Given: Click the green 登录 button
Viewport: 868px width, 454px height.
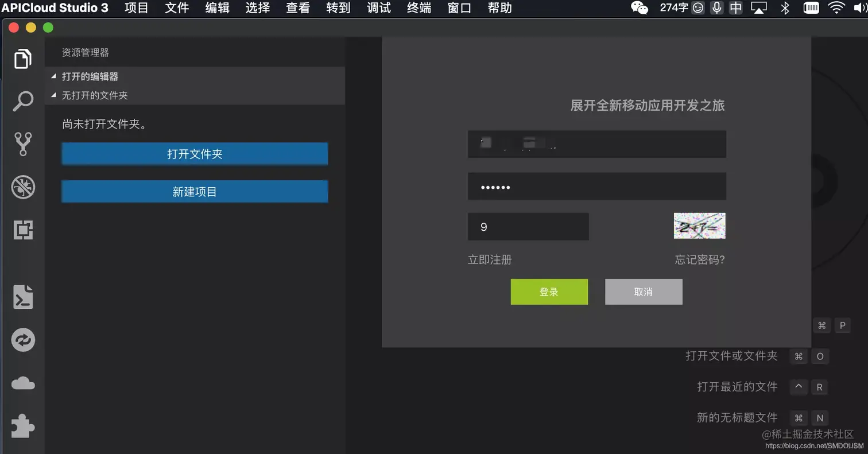Looking at the screenshot, I should coord(549,292).
